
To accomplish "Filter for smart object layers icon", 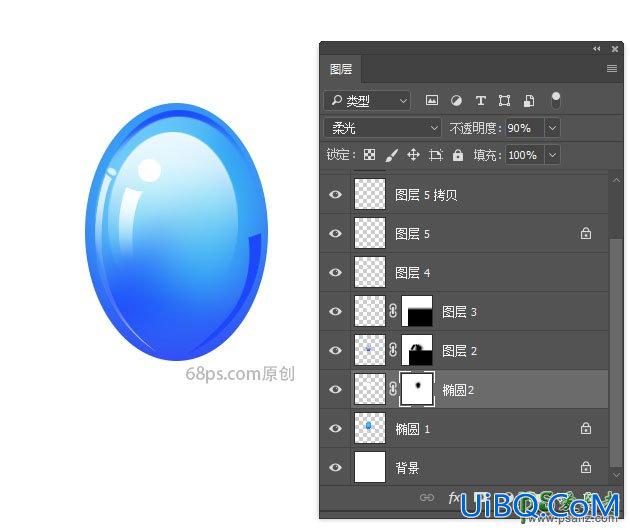I will 529,100.
